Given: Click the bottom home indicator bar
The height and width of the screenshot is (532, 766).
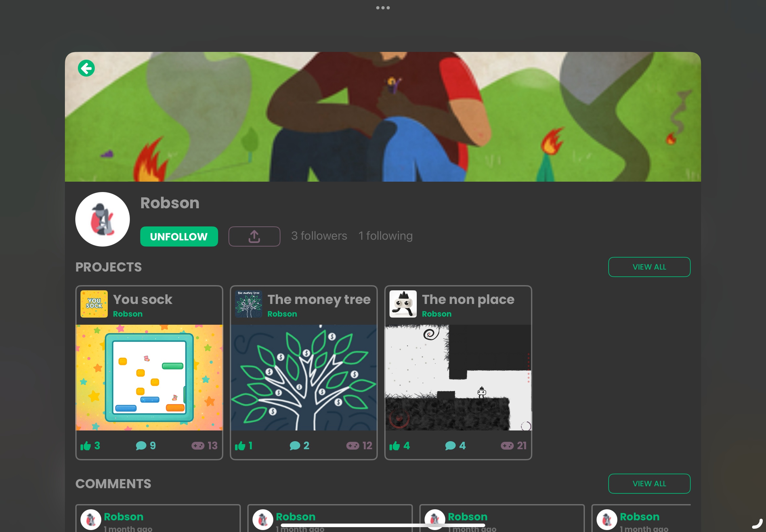Looking at the screenshot, I should coord(383,526).
